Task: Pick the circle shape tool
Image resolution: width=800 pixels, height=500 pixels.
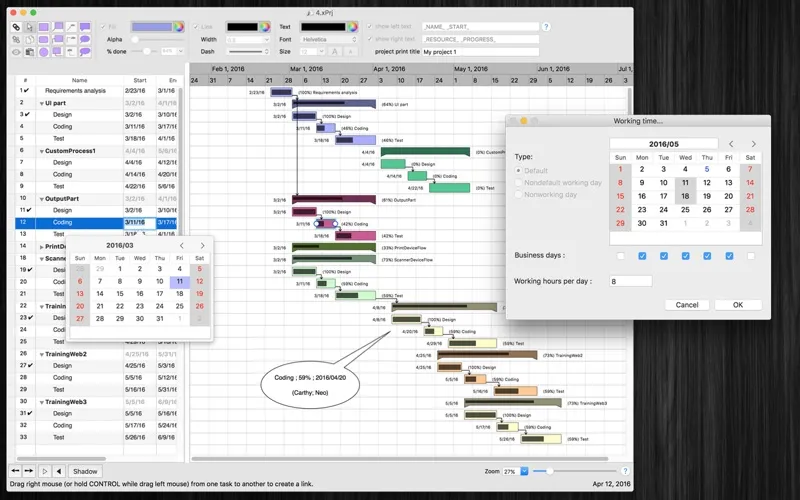Action: [43, 52]
